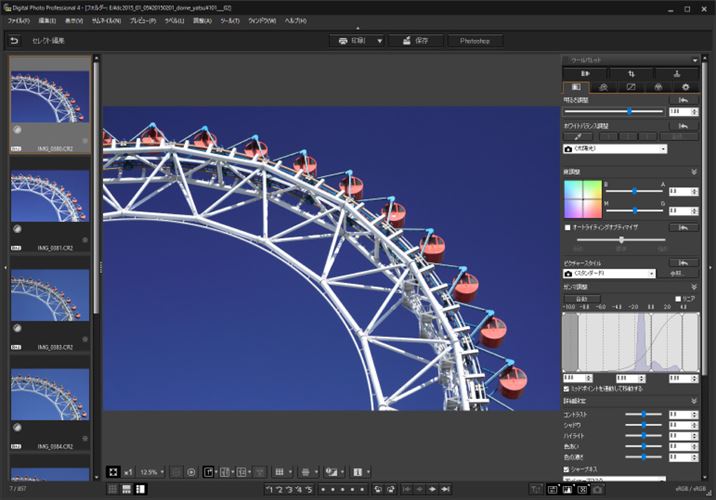The height and width of the screenshot is (500, 716).
Task: Collapse the gamma adjustment section chevron
Action: (x=694, y=287)
